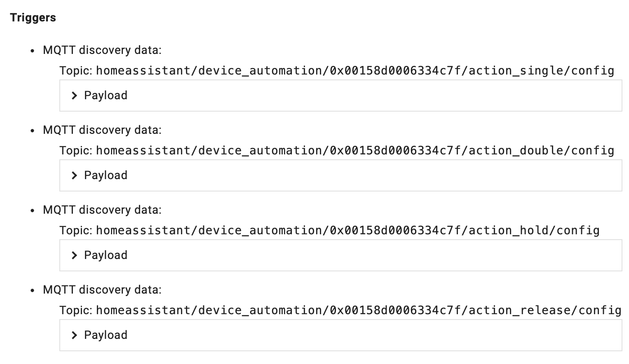Select the action_release/config topic text
The image size is (629, 364).
(x=359, y=310)
